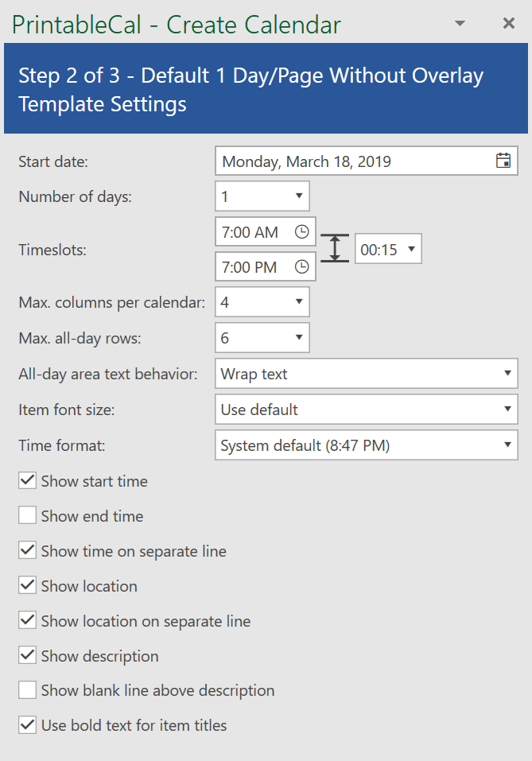Viewport: 532px width, 761px height.
Task: Click the timeslot interval height icon
Action: click(x=335, y=248)
